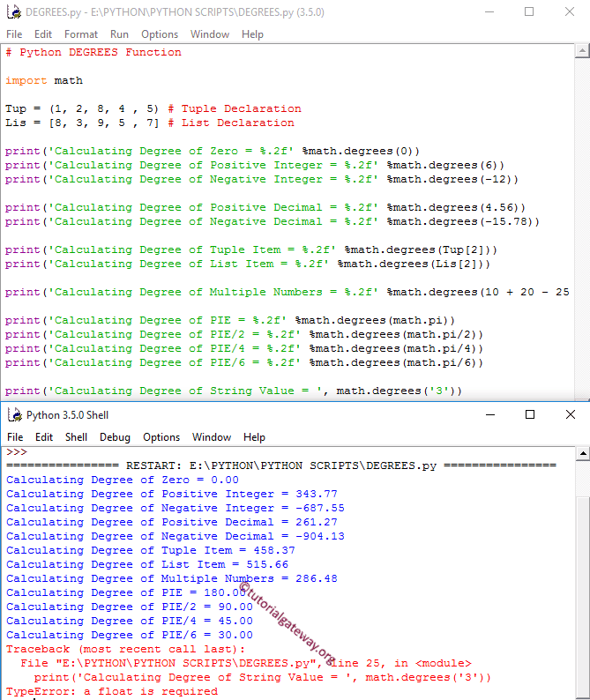Close the Python 3.5.0 Shell window

571,414
